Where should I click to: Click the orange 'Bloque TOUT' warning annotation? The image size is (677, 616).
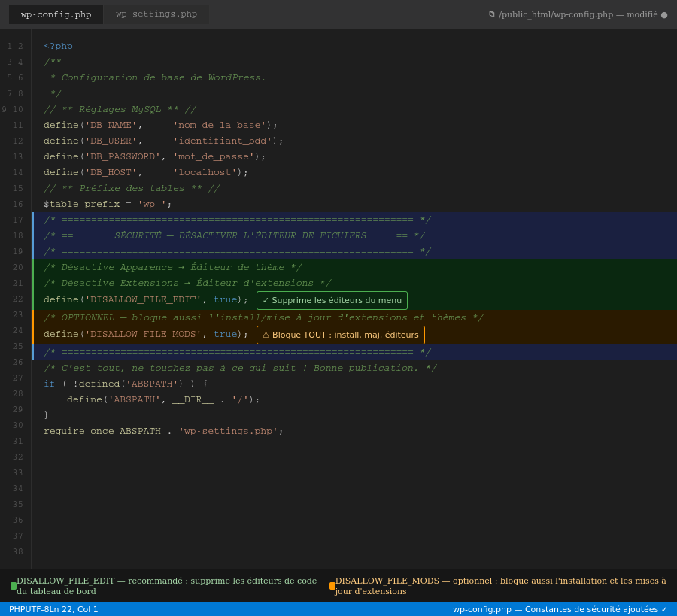click(341, 335)
